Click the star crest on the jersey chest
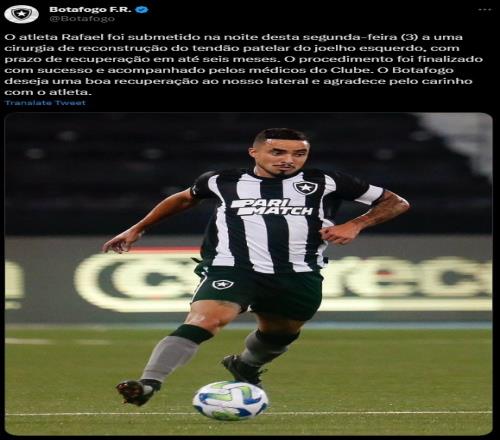Viewport: 500px width, 440px height. pos(304,188)
